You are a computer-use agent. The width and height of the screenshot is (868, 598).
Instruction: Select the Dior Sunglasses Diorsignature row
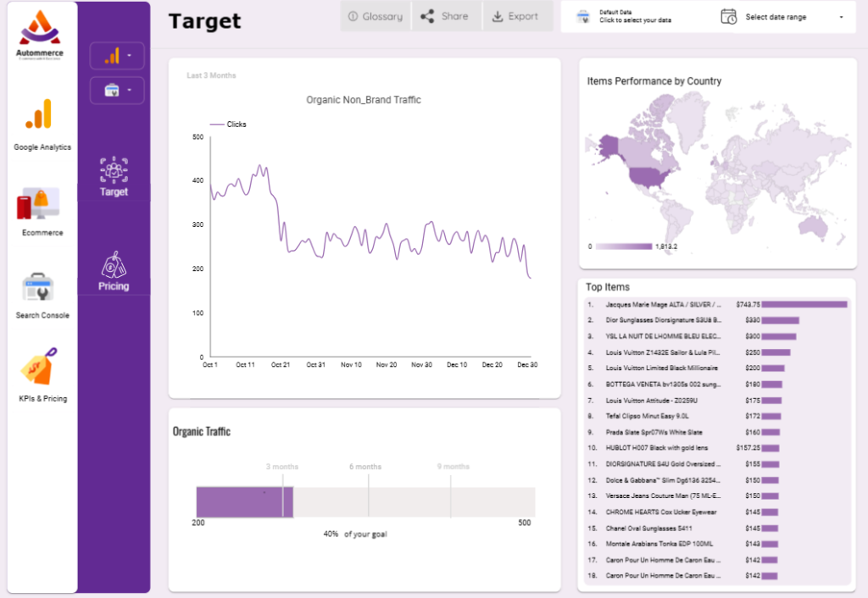click(718, 320)
